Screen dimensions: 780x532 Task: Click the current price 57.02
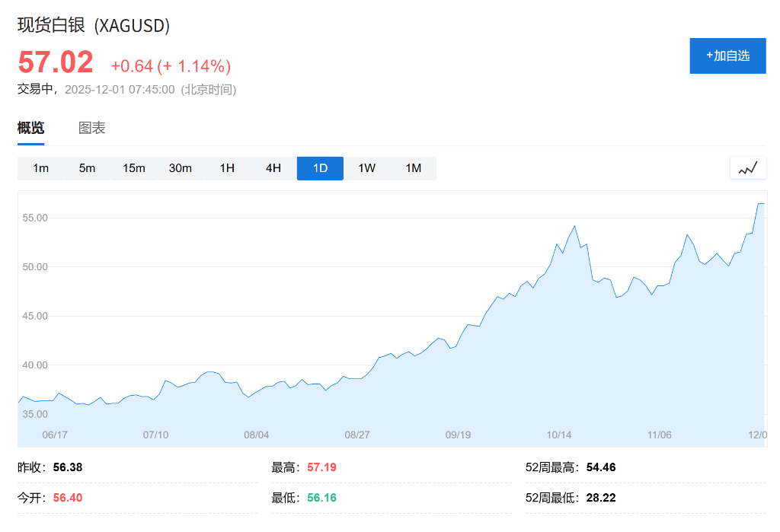tap(55, 62)
